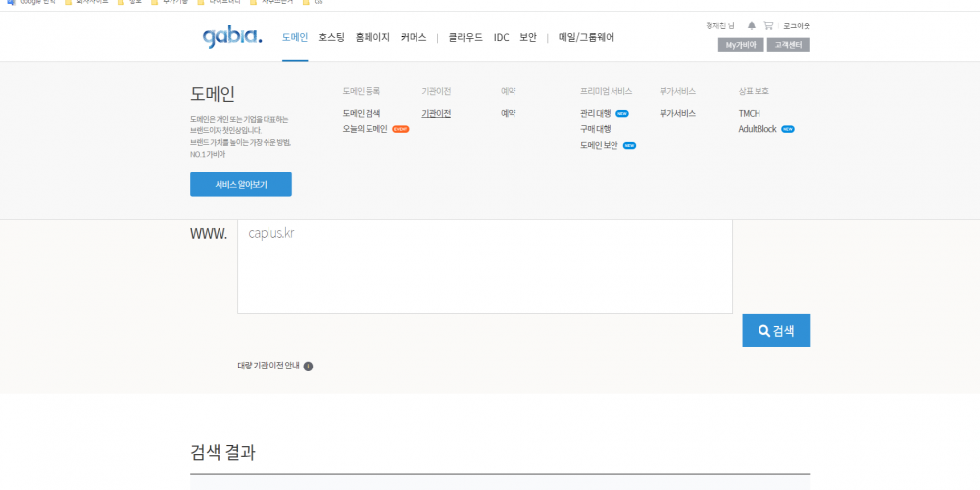Select 관리 대행 link
The width and height of the screenshot is (980, 490).
[595, 113]
